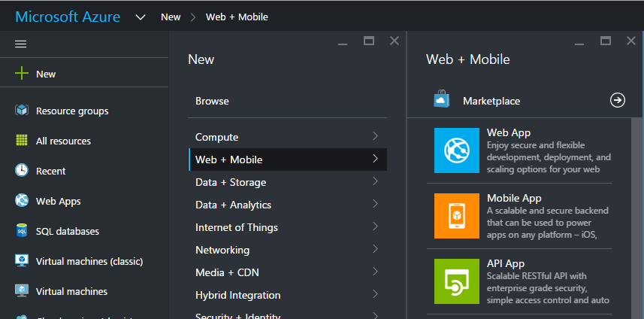The height and width of the screenshot is (319, 644).
Task: Click the Mobile App title text
Action: [514, 198]
